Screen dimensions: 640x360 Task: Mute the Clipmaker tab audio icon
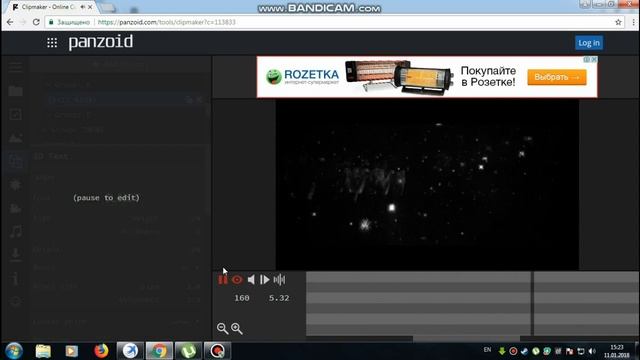click(x=82, y=7)
